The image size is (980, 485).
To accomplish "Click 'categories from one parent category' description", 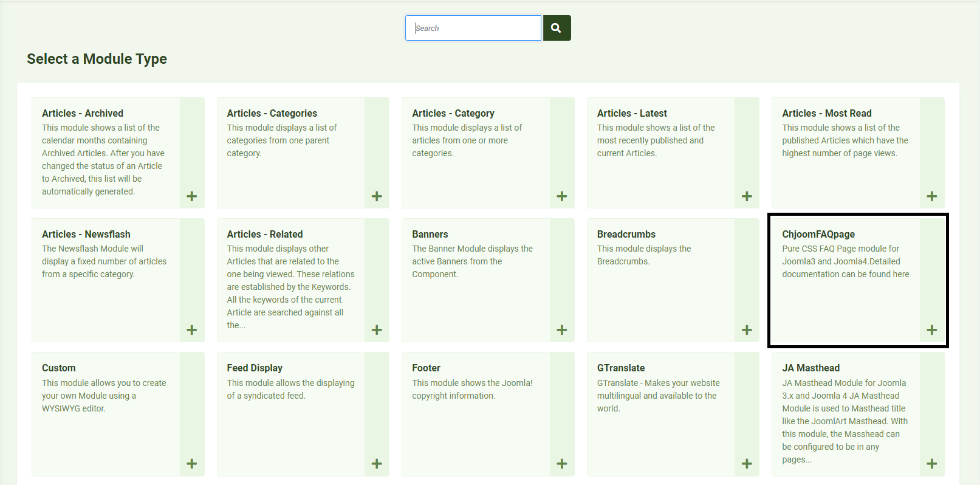I will click(x=278, y=147).
